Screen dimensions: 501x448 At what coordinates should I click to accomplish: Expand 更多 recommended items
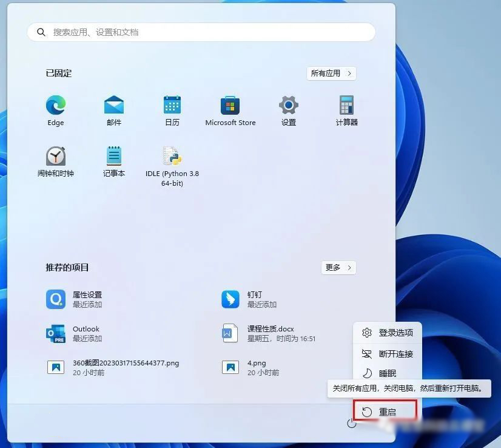(x=338, y=267)
